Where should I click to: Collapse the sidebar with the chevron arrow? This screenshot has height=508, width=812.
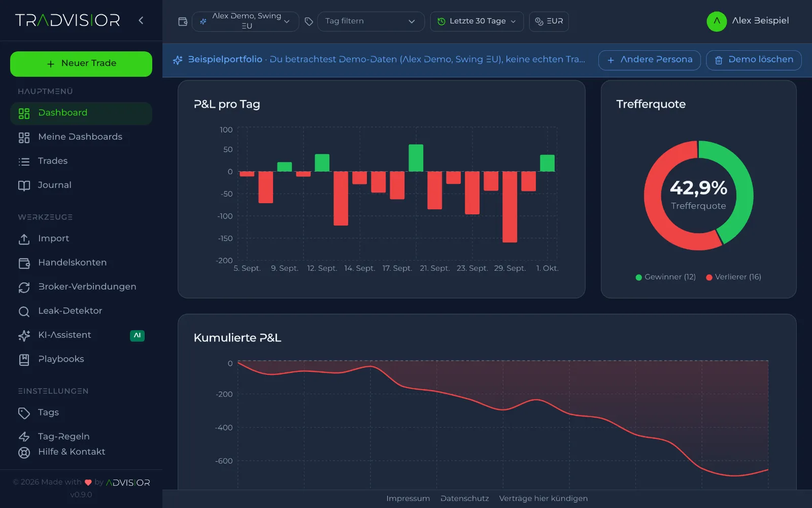click(x=141, y=20)
